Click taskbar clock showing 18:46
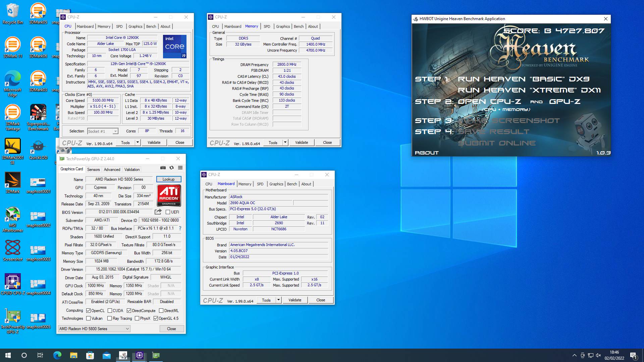Screen dimensions: 644x362 (x=614, y=355)
